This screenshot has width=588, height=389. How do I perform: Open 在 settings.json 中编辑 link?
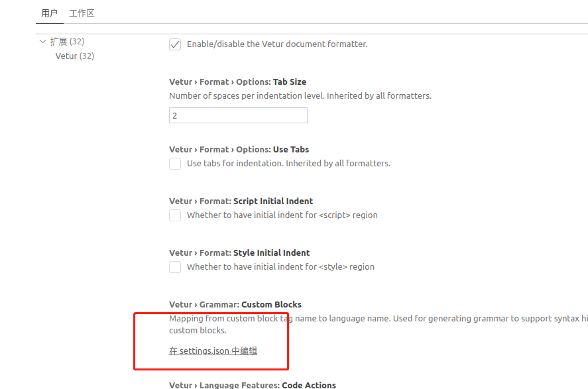pyautogui.click(x=212, y=350)
